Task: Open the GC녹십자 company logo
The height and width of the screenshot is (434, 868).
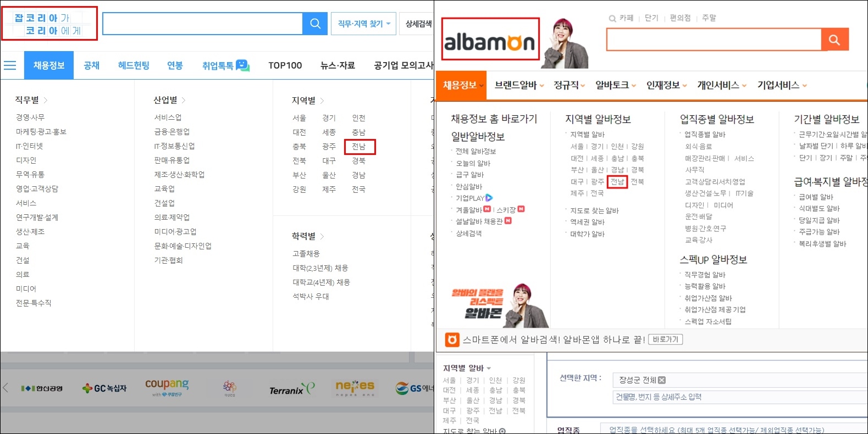Action: [x=104, y=388]
